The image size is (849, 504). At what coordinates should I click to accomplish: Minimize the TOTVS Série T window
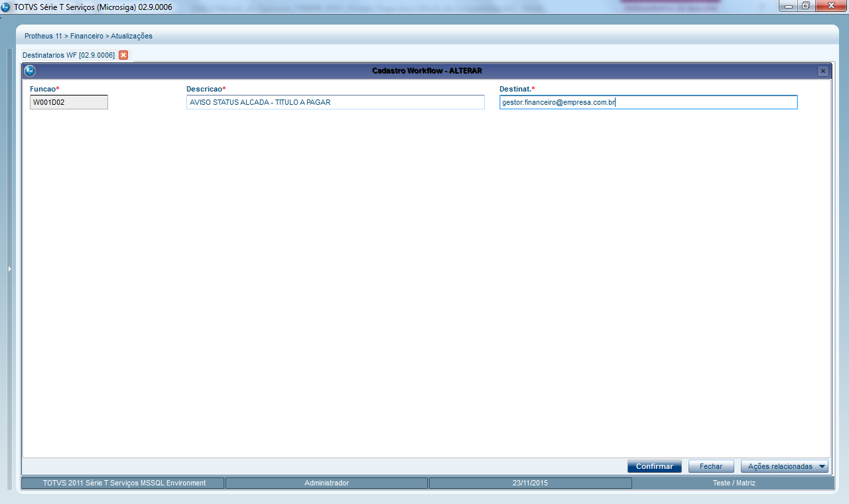[x=787, y=6]
